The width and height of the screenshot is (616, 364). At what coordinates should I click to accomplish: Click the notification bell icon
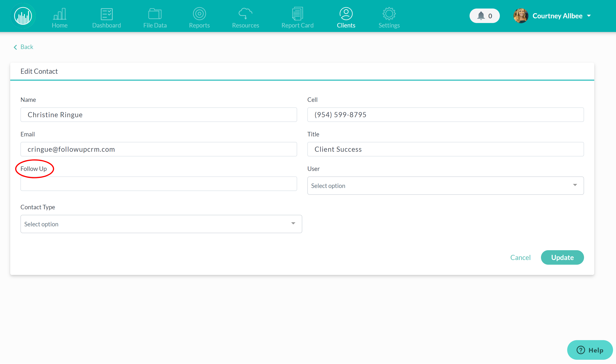[x=481, y=16]
